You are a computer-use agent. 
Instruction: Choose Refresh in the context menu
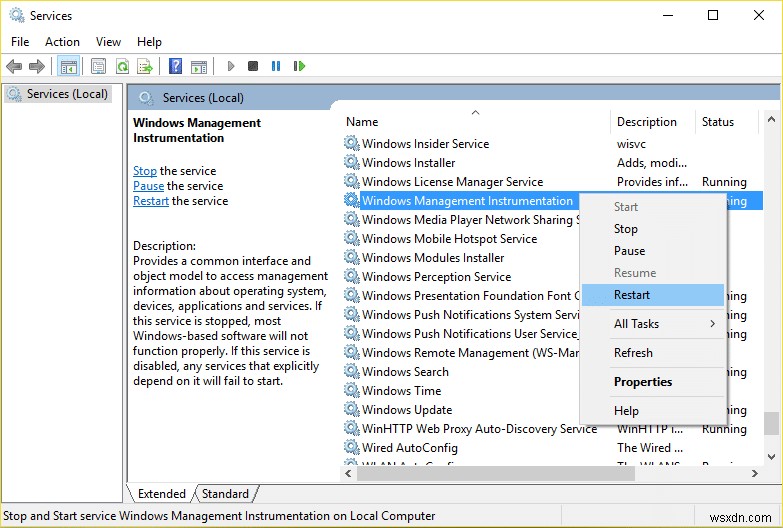click(x=653, y=353)
